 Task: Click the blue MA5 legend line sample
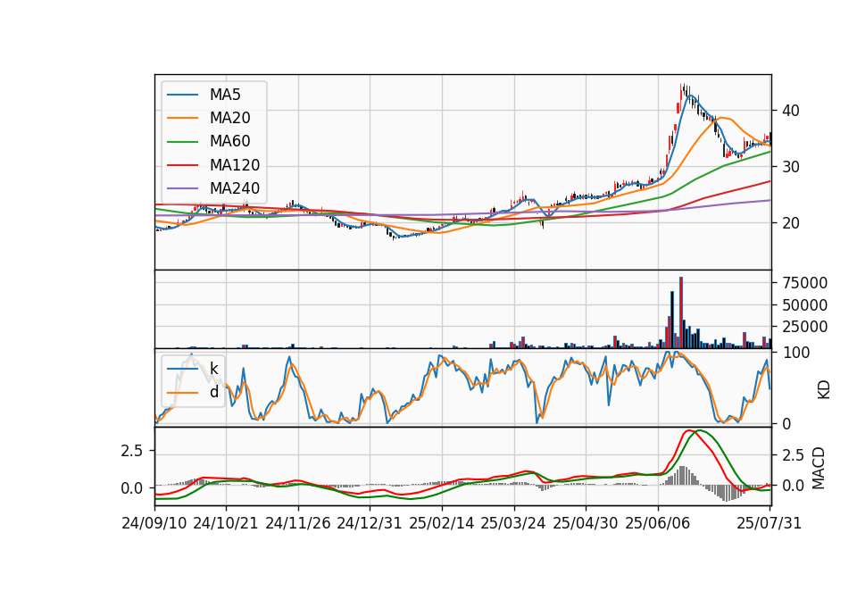[x=183, y=96]
